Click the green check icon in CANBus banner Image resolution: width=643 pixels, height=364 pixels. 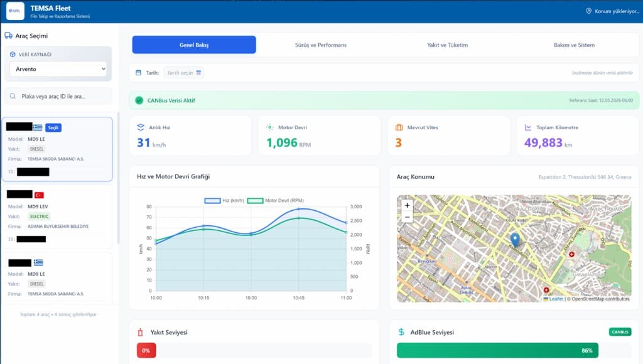coord(139,100)
